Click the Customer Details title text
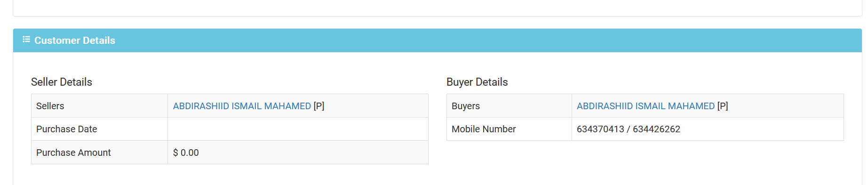The height and width of the screenshot is (185, 868). [x=75, y=40]
